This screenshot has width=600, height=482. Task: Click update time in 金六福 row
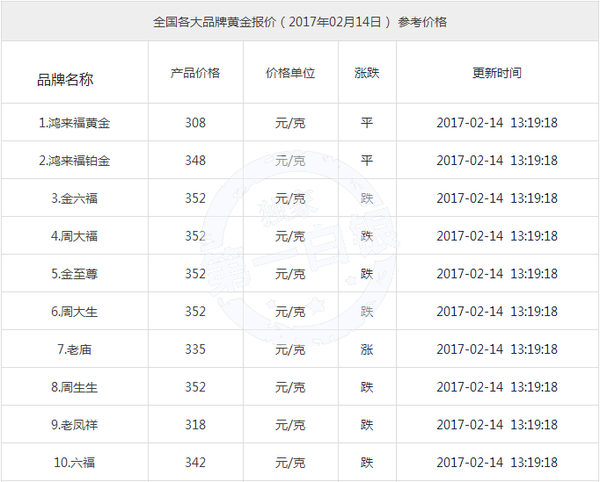point(497,198)
